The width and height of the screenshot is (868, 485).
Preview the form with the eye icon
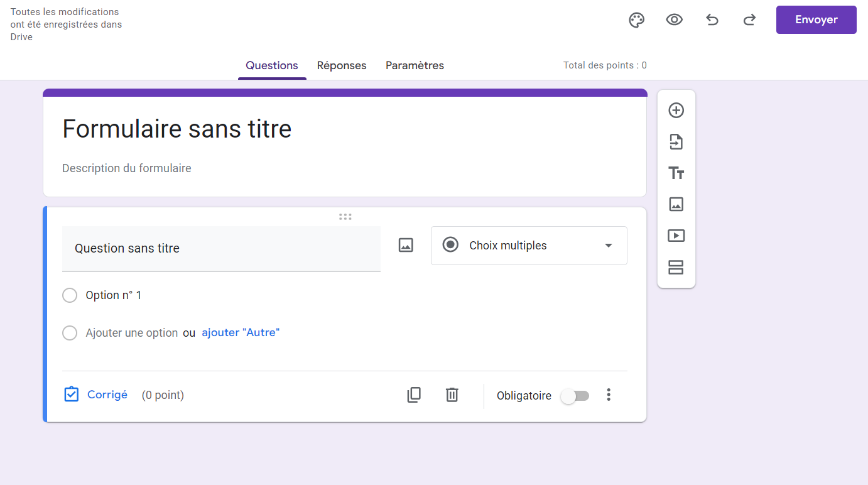pos(675,20)
